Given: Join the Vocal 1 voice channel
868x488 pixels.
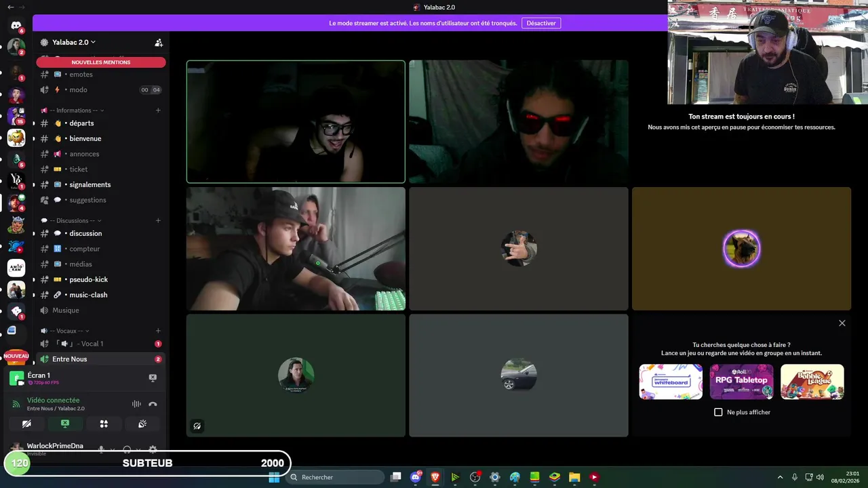Looking at the screenshot, I should pyautogui.click(x=100, y=344).
